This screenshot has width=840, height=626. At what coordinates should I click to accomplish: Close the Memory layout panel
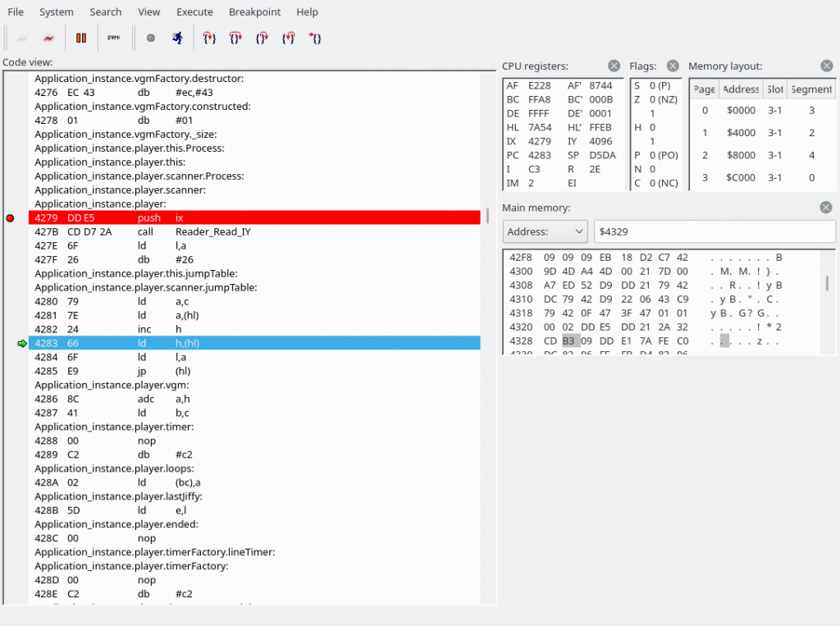(x=827, y=66)
